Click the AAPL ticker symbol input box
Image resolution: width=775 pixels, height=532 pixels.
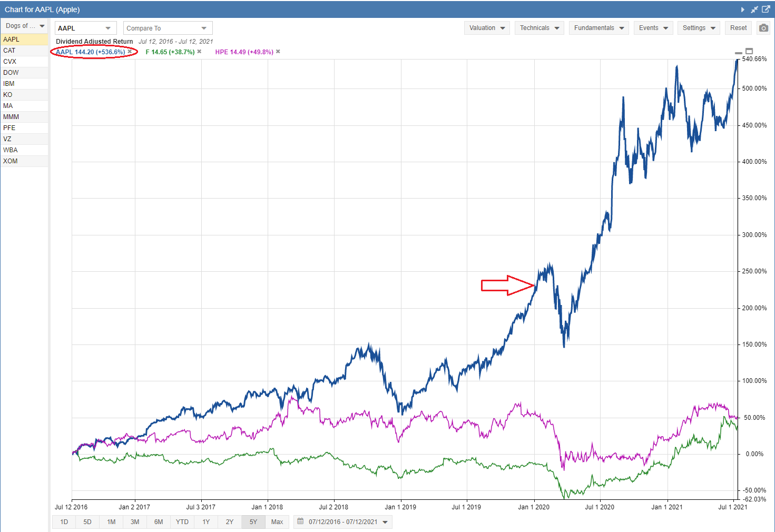pyautogui.click(x=79, y=28)
